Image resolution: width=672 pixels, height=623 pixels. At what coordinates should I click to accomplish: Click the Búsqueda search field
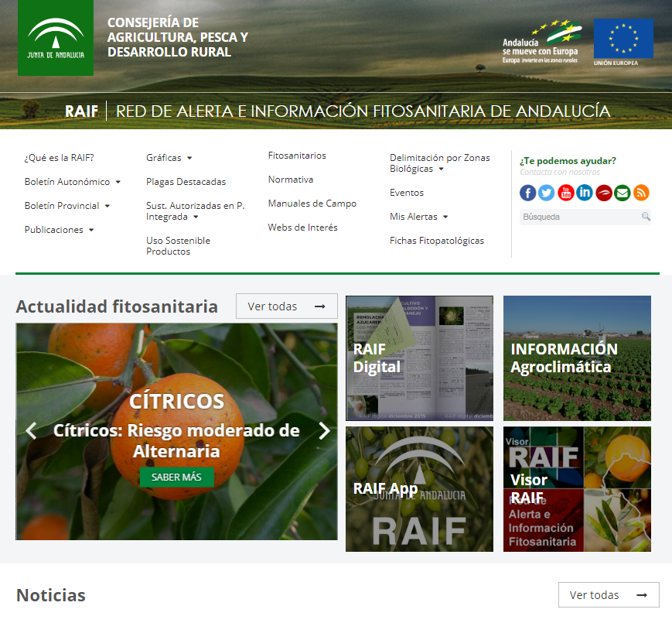[x=578, y=217]
